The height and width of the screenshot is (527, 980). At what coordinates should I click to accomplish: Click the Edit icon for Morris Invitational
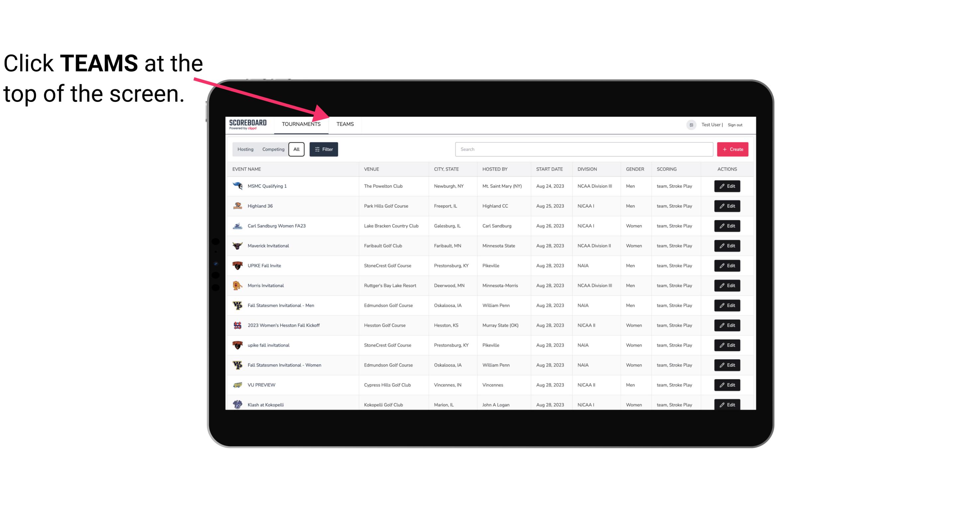click(x=727, y=285)
